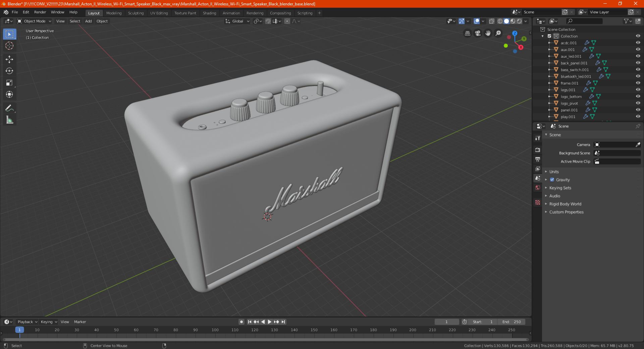The height and width of the screenshot is (349, 644).
Task: Switch to wireframe viewport shading
Action: click(x=500, y=21)
